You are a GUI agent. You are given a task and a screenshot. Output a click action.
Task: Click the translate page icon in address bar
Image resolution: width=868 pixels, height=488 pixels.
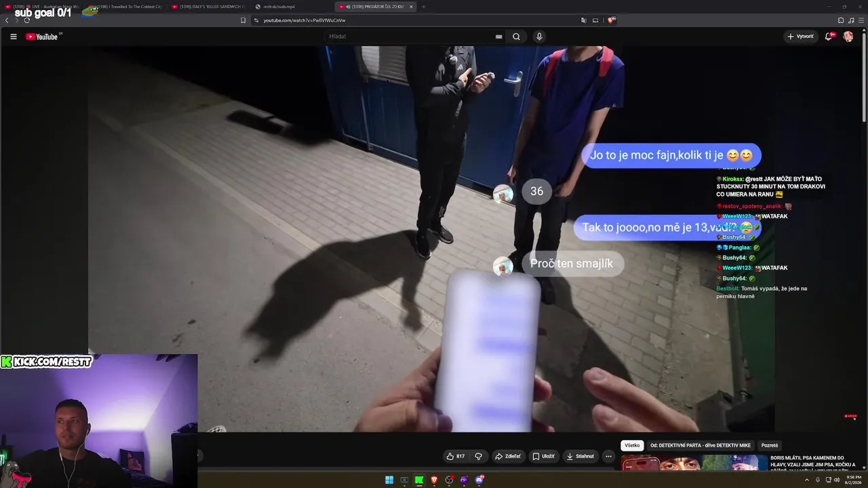tap(583, 20)
